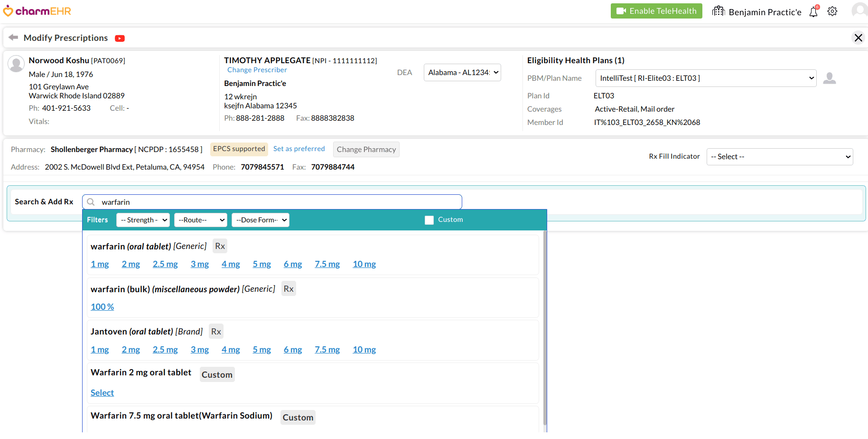868x439 pixels.
Task: Click the search results scrollbar
Action: 545,328
